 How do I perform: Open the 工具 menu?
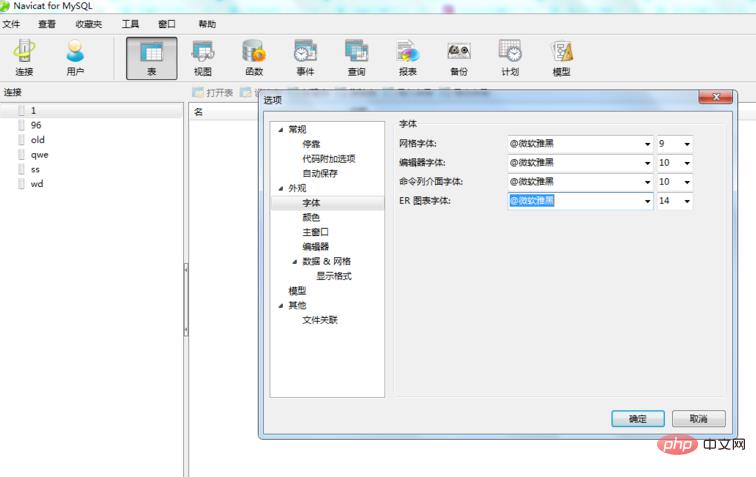click(130, 23)
